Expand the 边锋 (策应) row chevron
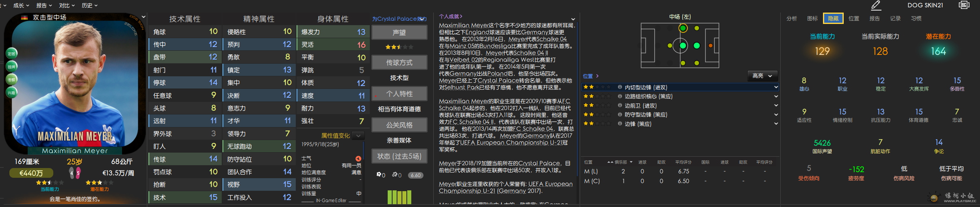 click(x=776, y=124)
